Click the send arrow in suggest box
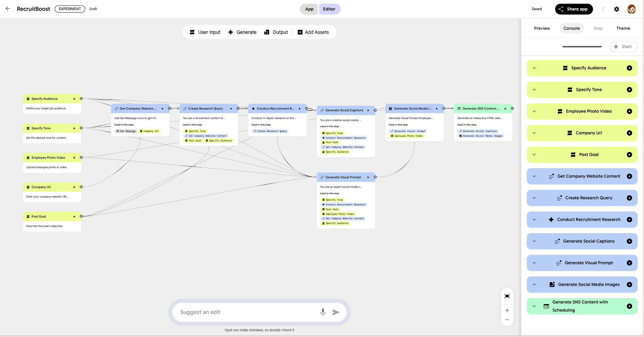644x337 pixels. (x=336, y=312)
